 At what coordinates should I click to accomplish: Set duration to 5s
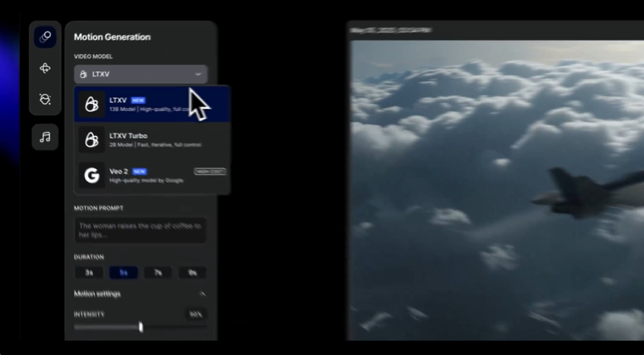point(124,272)
